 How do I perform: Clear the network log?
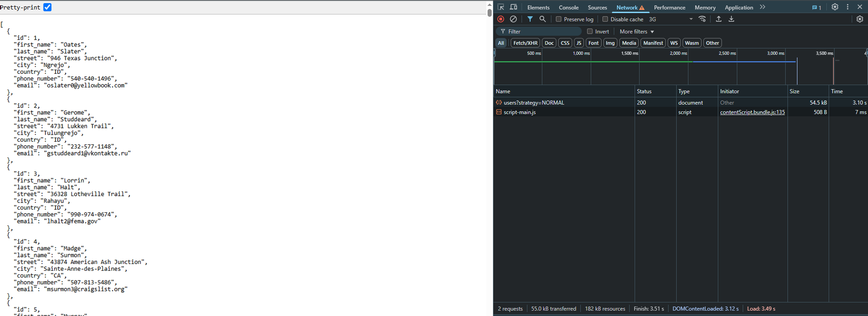click(x=513, y=19)
